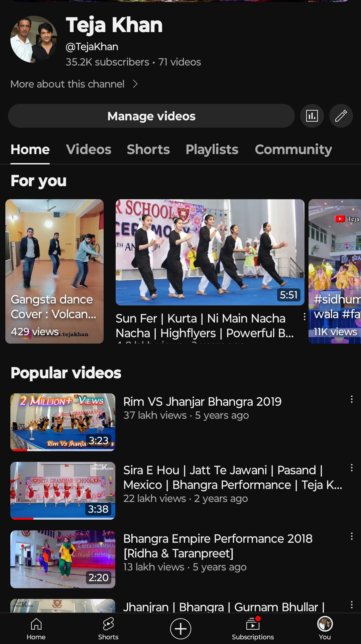This screenshot has height=644, width=361.
Task: Tap the Teja Khan channel avatar
Action: pos(34,39)
